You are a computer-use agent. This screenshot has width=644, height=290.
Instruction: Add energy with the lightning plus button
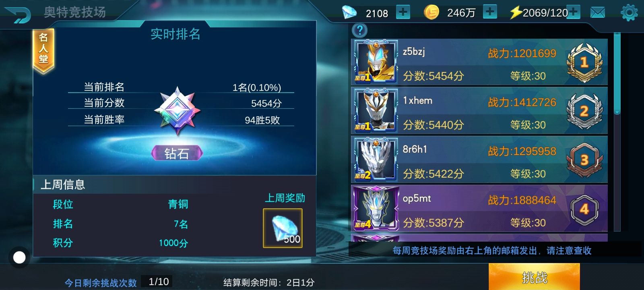click(574, 12)
